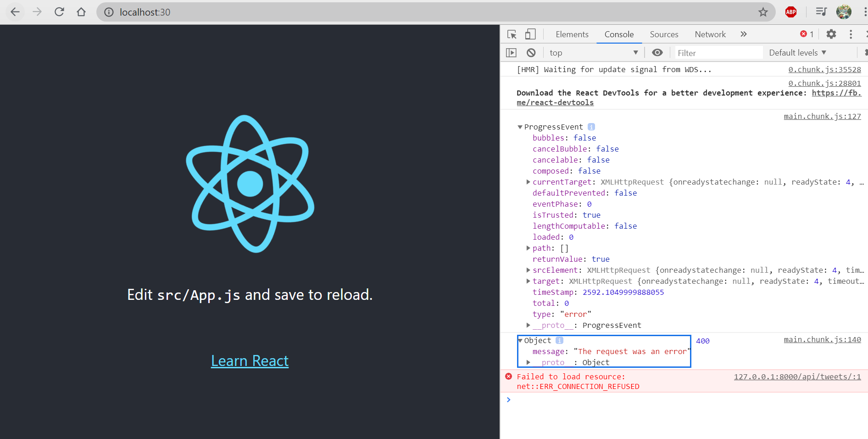Click the lengthComputable: false property

(584, 226)
